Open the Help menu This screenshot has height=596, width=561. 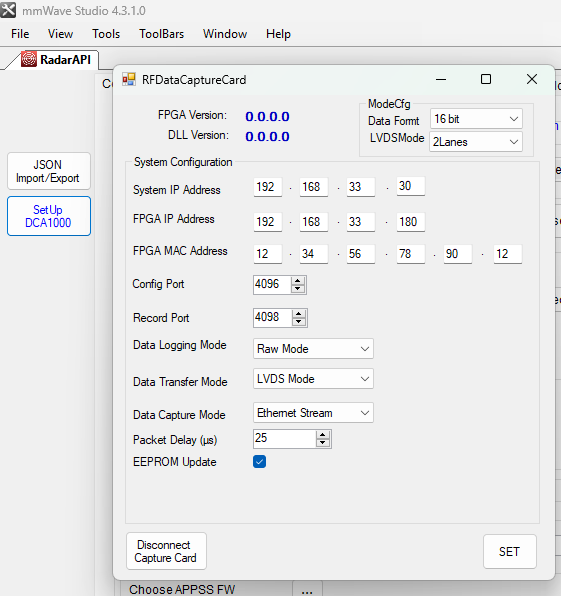coord(278,34)
